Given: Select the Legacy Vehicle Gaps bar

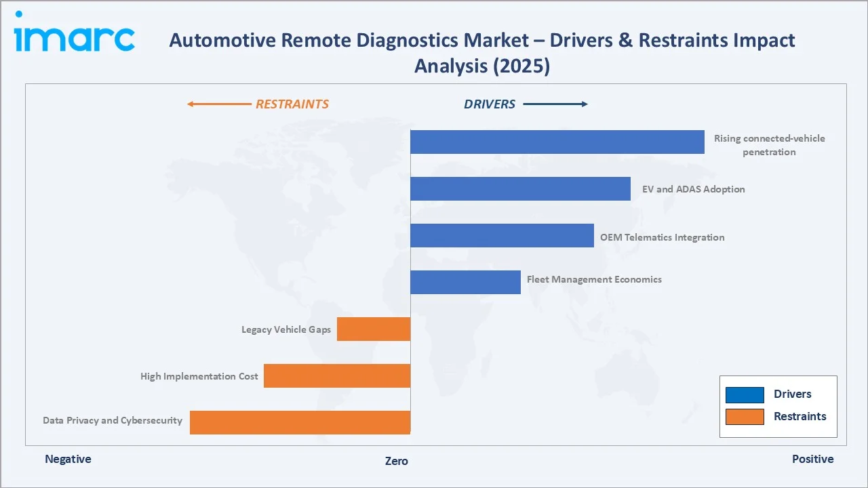Looking at the screenshot, I should [374, 329].
